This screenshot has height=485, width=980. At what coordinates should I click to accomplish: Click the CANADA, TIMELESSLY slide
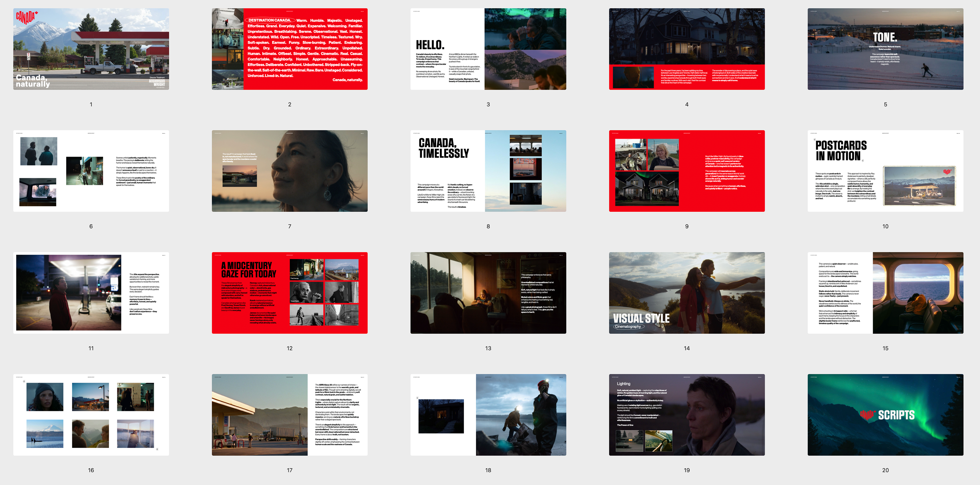488,171
